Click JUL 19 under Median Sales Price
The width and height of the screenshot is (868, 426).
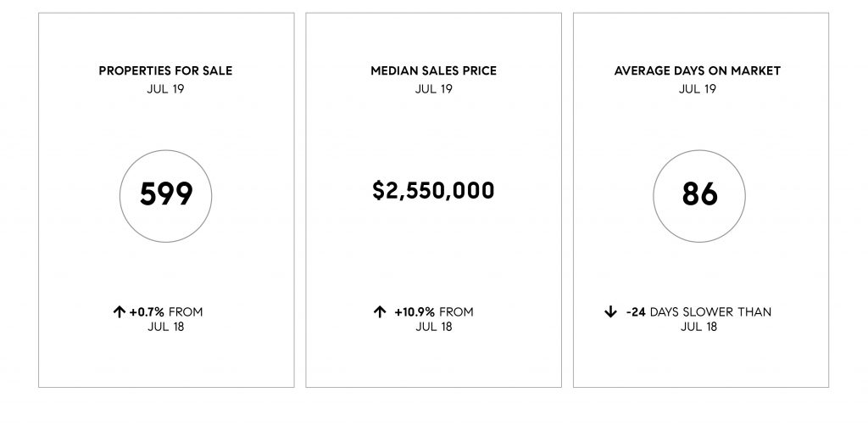pyautogui.click(x=433, y=88)
